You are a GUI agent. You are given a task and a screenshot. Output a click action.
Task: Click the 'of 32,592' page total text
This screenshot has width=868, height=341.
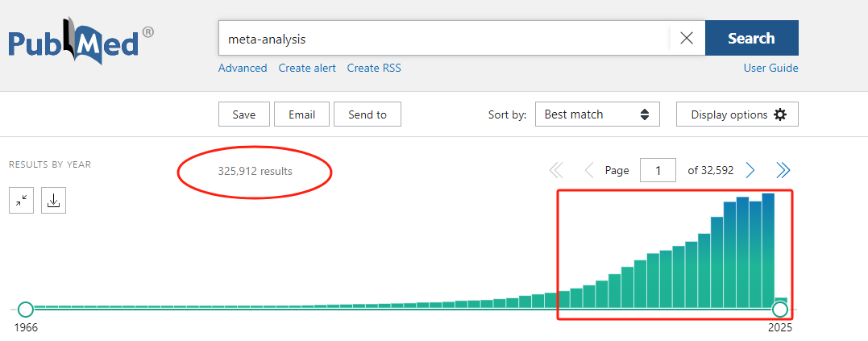tap(711, 171)
